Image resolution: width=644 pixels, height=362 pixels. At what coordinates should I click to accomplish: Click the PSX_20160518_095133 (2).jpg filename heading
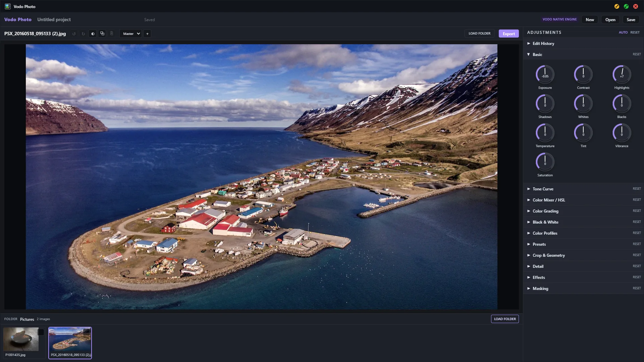pos(35,34)
